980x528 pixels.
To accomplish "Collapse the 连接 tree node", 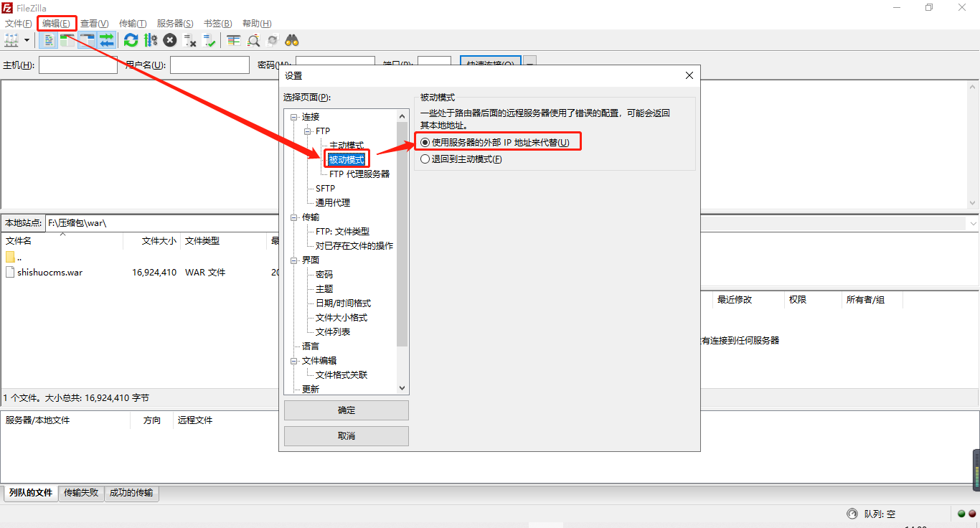I will pos(293,117).
